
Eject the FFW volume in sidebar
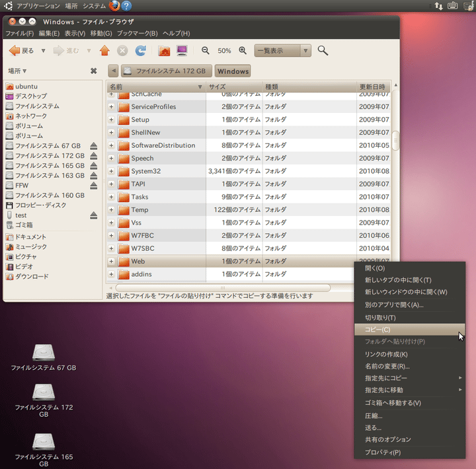[94, 186]
